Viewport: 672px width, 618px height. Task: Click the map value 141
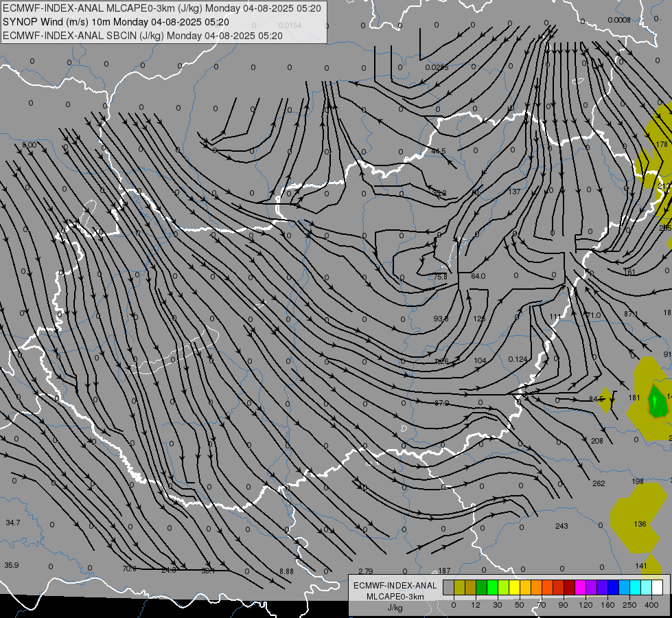tap(641, 566)
